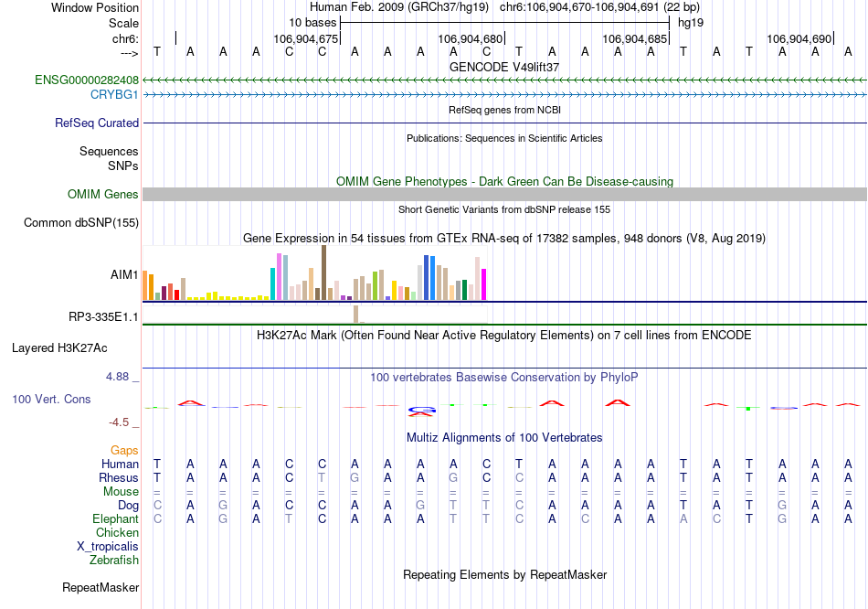Click the small tan bar in RP3-335E1.1 chart
This screenshot has height=609, width=868.
(x=356, y=314)
